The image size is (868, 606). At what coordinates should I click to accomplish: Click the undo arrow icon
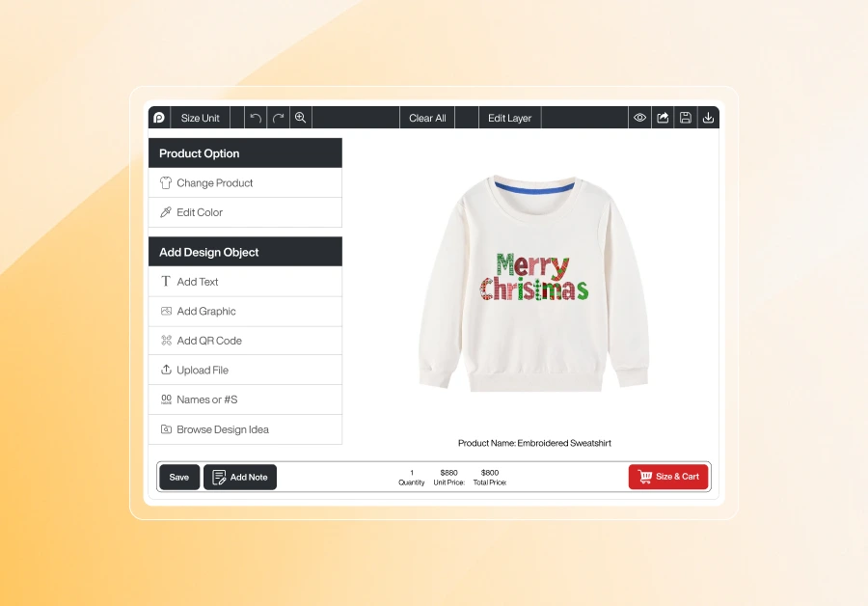point(256,118)
